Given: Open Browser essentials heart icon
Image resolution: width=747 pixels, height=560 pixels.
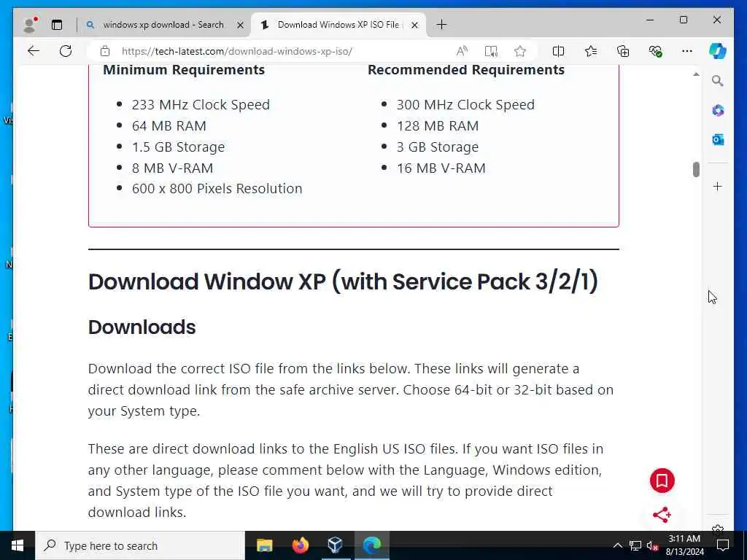Looking at the screenshot, I should [655, 51].
